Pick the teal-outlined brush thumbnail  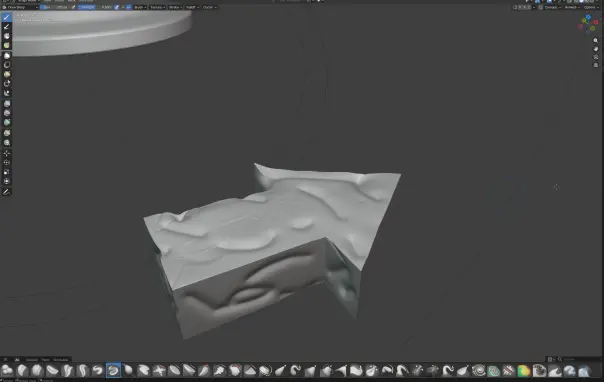click(494, 371)
